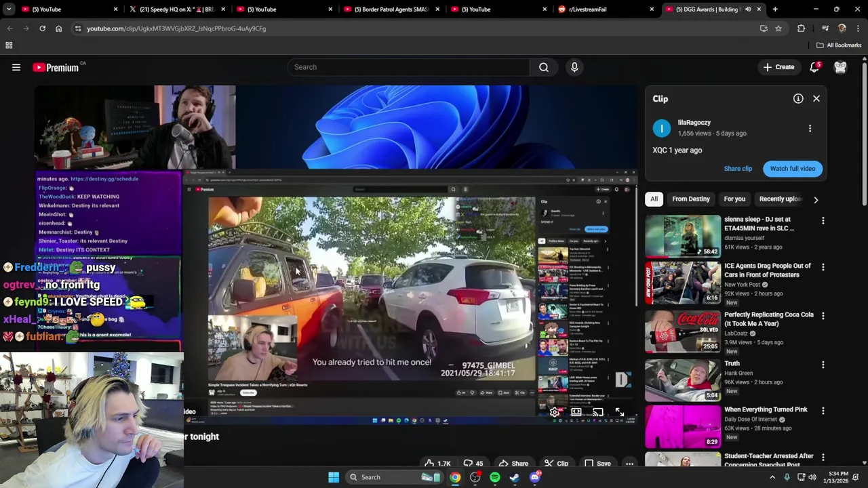Open the sienna sleep DJ set thumbnail
This screenshot has width=868, height=488.
683,237
